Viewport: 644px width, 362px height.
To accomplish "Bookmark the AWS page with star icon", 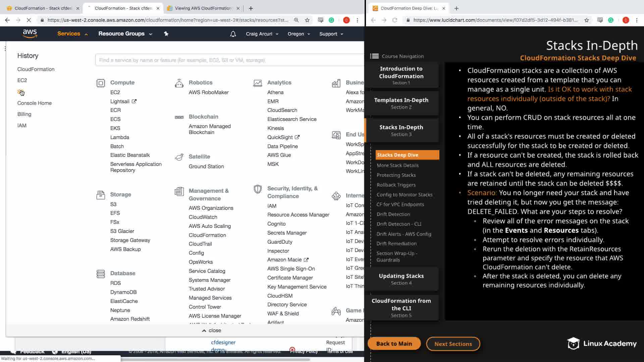I will point(307,20).
